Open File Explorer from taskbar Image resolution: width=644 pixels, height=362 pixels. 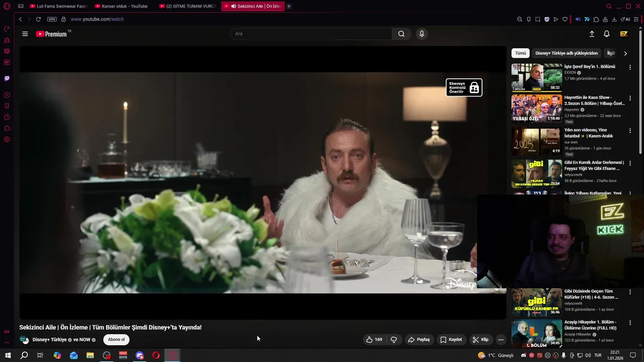[90, 355]
